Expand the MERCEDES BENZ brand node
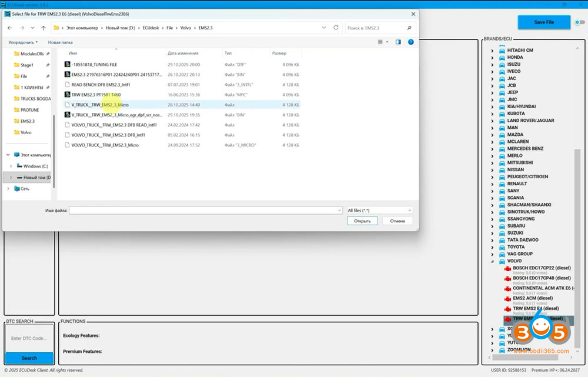Image resolution: width=588 pixels, height=377 pixels. [493, 149]
